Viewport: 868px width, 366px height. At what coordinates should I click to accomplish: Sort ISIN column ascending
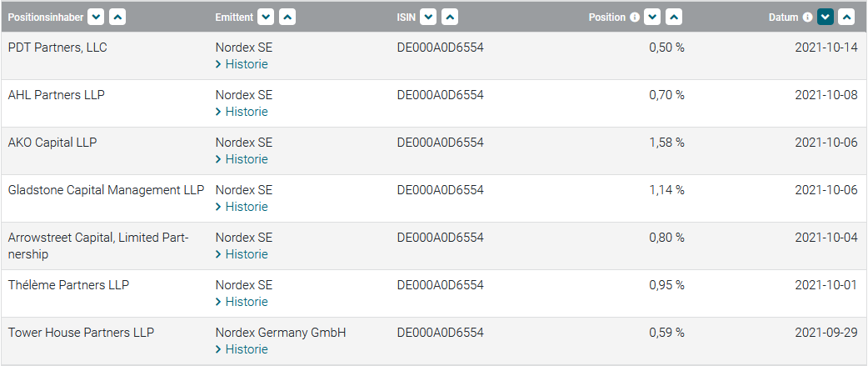point(450,17)
